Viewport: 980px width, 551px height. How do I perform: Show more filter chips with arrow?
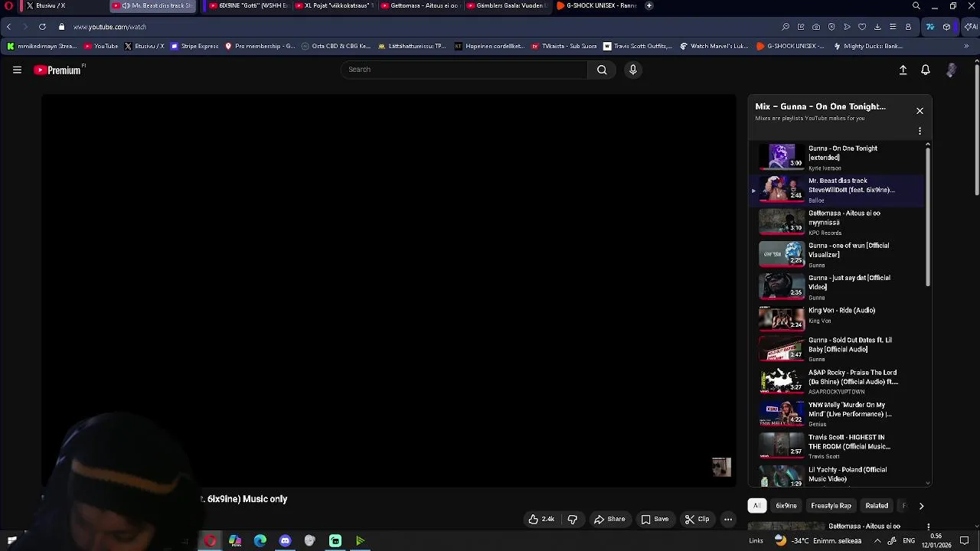[921, 506]
